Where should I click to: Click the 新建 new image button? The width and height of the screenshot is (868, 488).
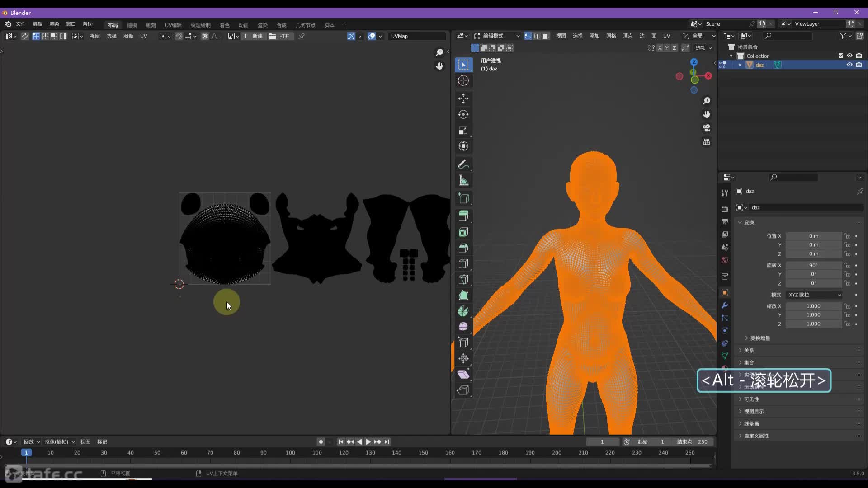(253, 36)
